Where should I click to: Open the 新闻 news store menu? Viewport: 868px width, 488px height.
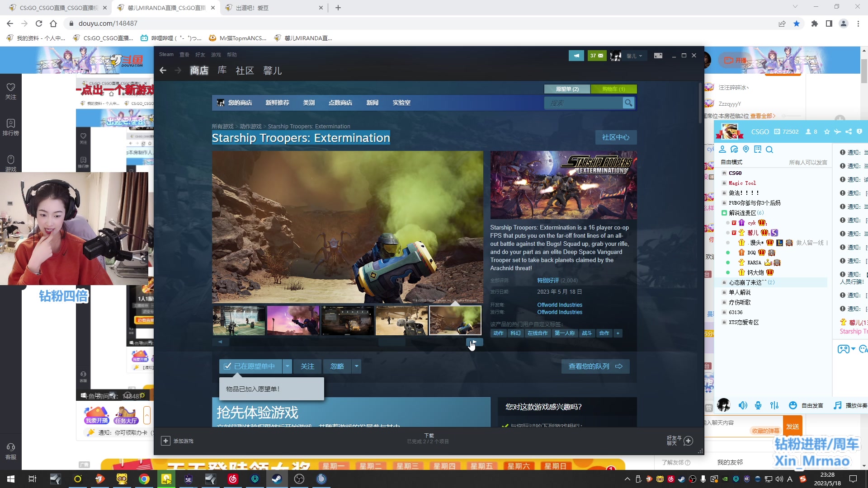click(373, 103)
